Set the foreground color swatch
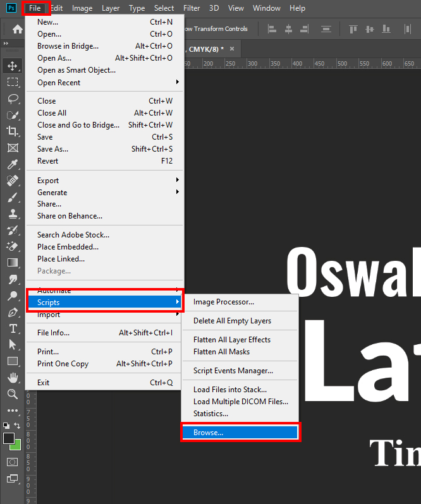Viewport: 421px width, 504px height. 9,438
